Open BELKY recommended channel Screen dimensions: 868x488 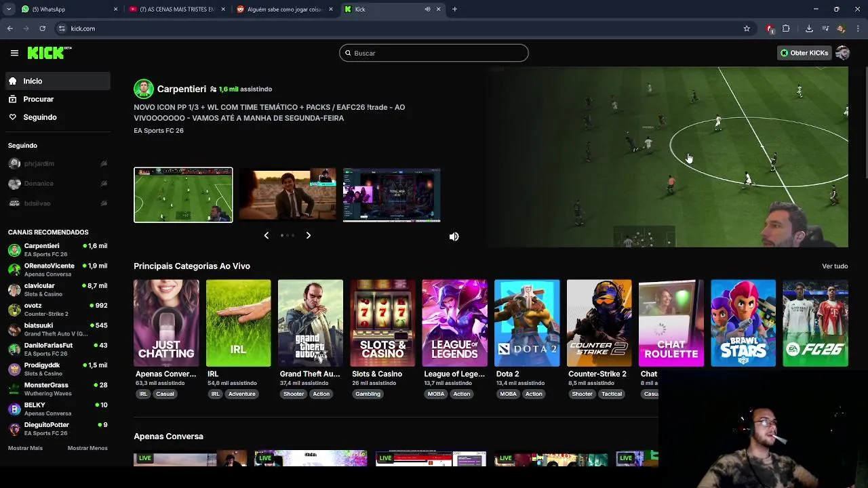pyautogui.click(x=58, y=409)
